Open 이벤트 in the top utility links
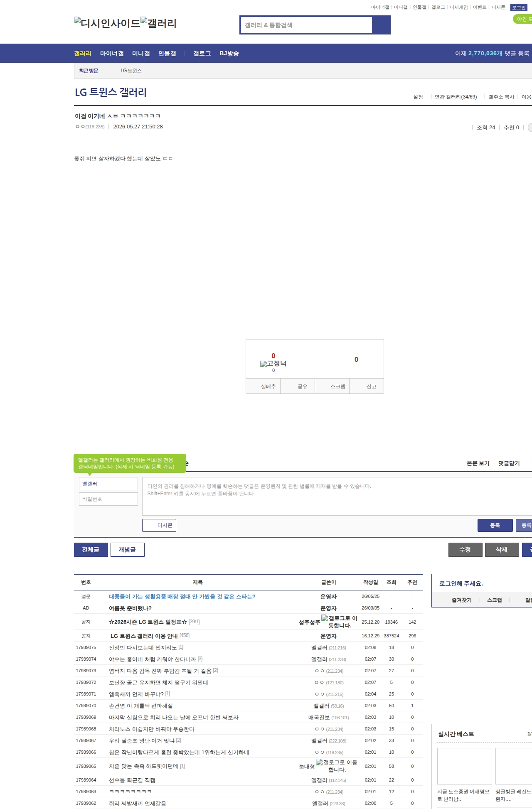 [480, 7]
